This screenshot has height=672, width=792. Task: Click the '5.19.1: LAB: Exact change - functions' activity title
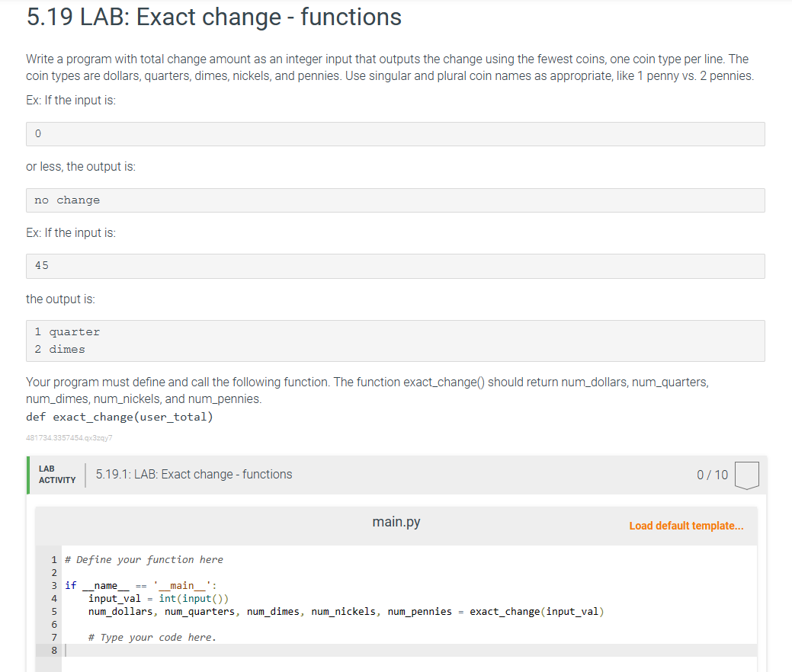coord(194,474)
